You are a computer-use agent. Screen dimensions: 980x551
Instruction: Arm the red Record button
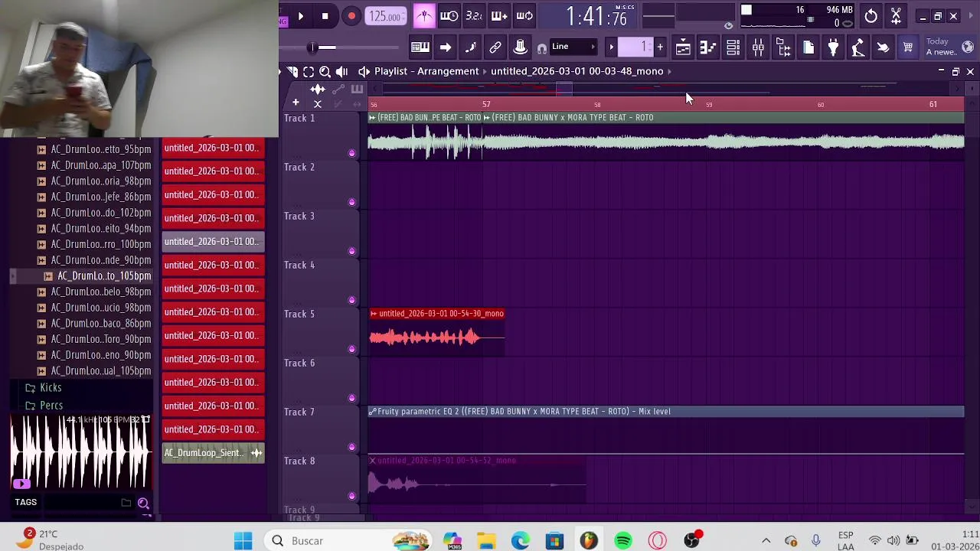pos(351,16)
